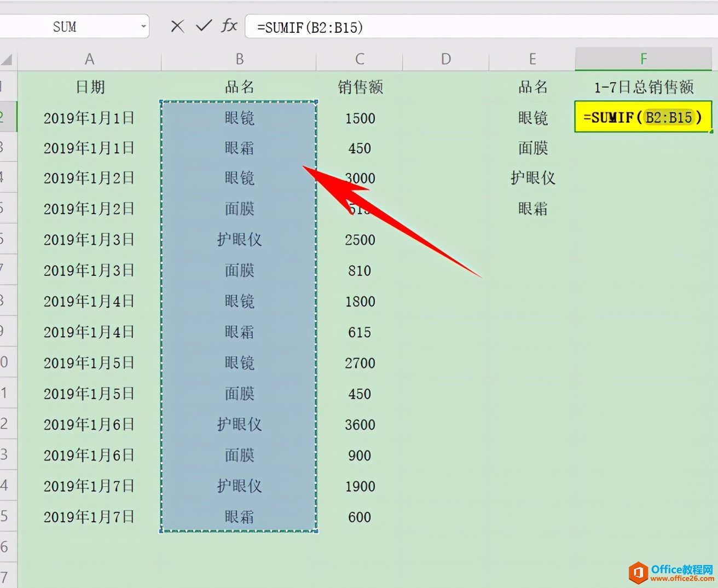The image size is (718, 588).
Task: Click 眼镜 in row with 1500
Action: coord(239,118)
